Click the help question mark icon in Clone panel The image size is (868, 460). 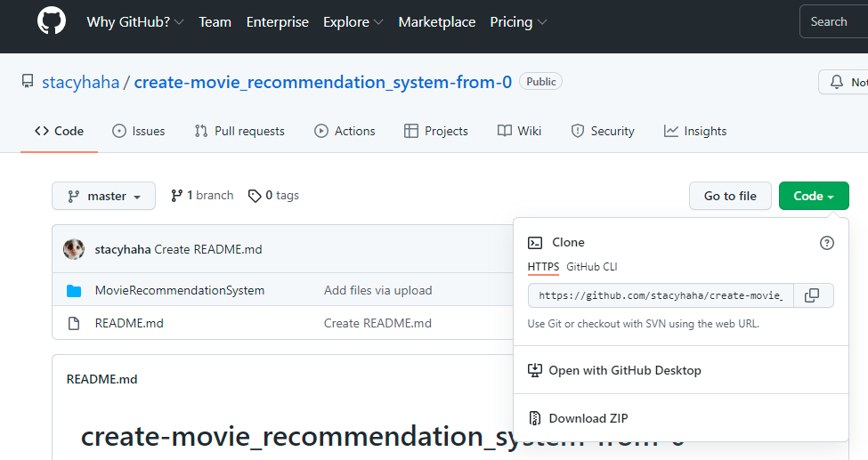point(826,243)
